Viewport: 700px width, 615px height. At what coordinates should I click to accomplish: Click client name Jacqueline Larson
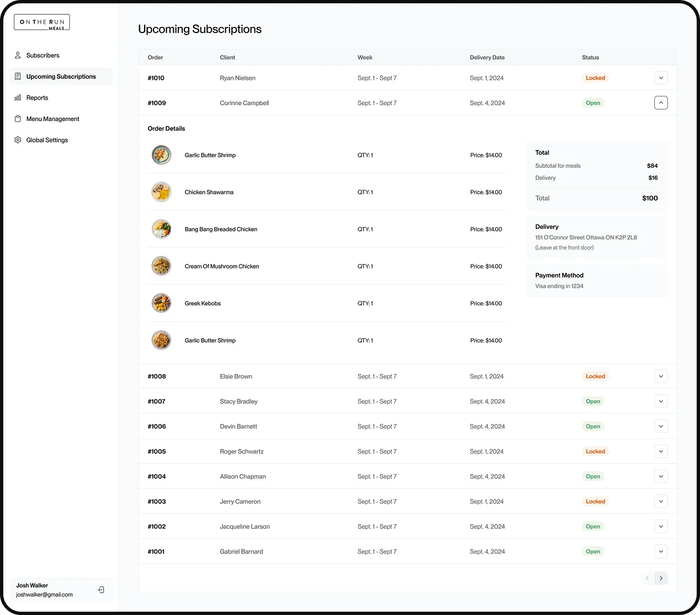click(x=245, y=526)
